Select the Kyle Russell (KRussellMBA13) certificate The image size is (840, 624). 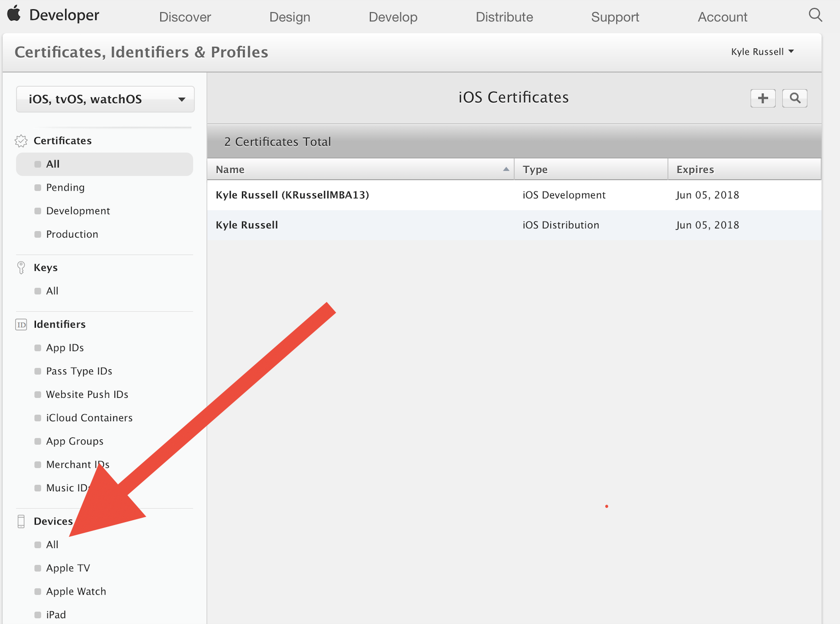coord(292,195)
